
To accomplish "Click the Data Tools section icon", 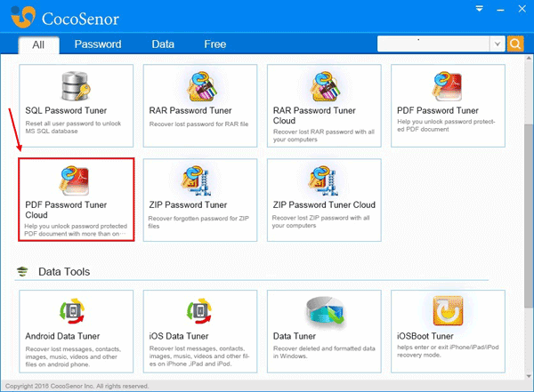I will click(22, 271).
